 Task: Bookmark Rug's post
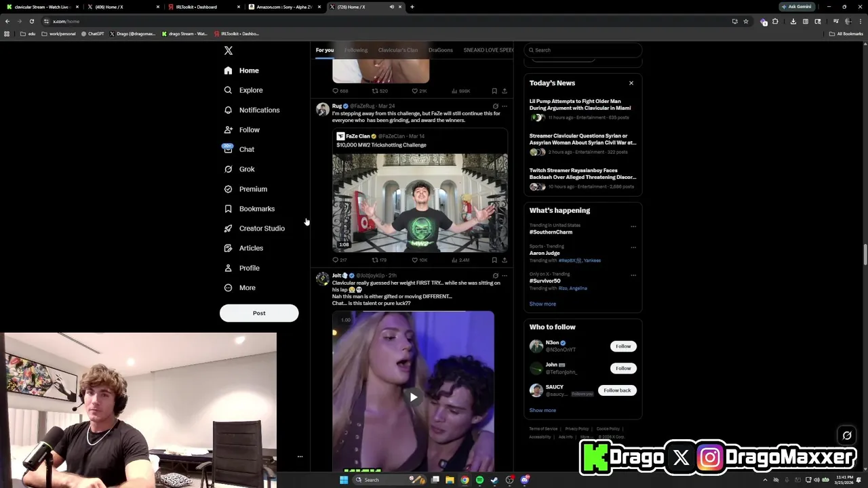click(x=494, y=260)
